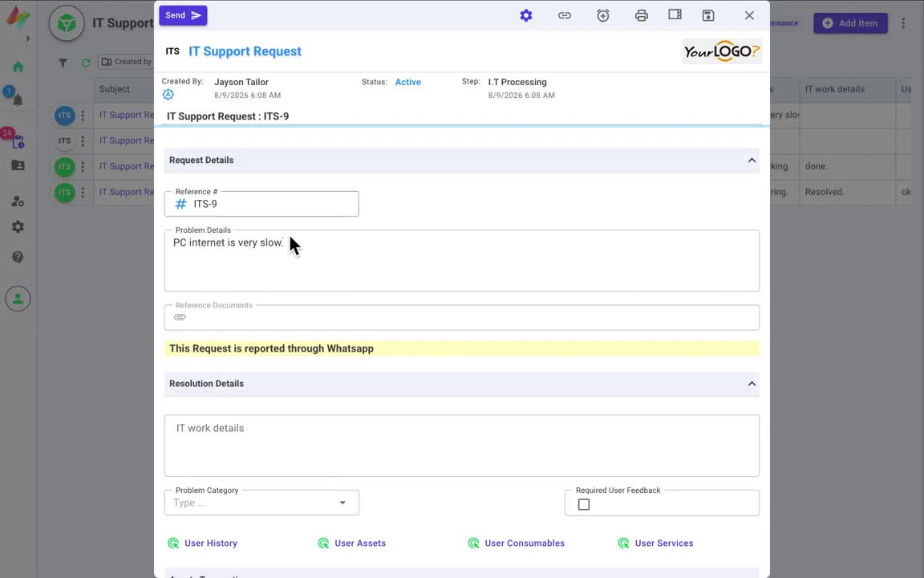Refresh the list with the green refresh icon
The height and width of the screenshot is (578, 924).
pyautogui.click(x=86, y=62)
